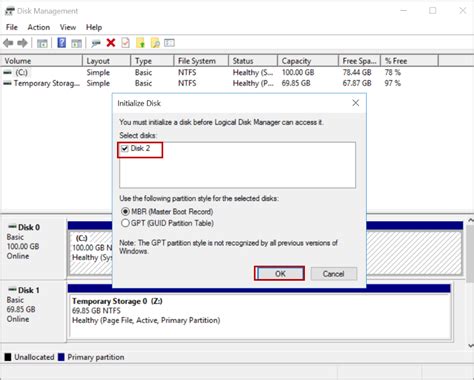Screen dimensions: 474x380
Task: Click the Properties checkmark sheet icon
Action: [x=125, y=43]
